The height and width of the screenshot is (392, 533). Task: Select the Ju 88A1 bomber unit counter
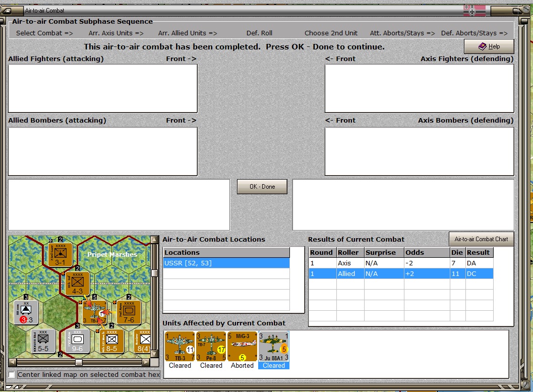click(x=274, y=347)
